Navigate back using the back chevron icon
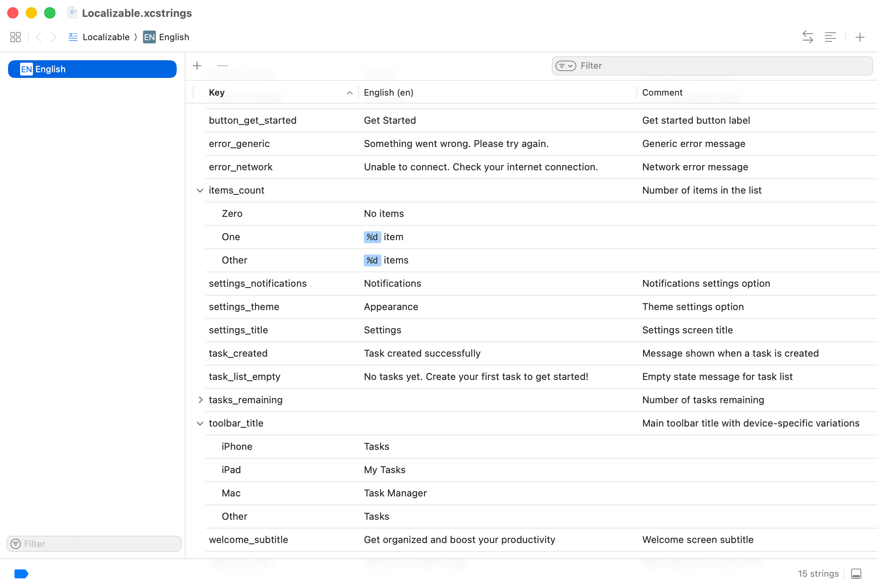878x588 pixels. coord(39,37)
